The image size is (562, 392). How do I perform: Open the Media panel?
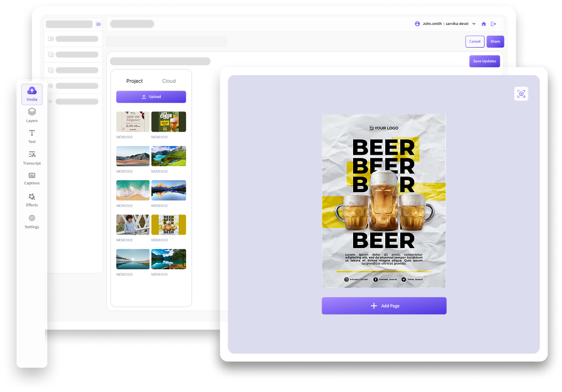tap(32, 93)
